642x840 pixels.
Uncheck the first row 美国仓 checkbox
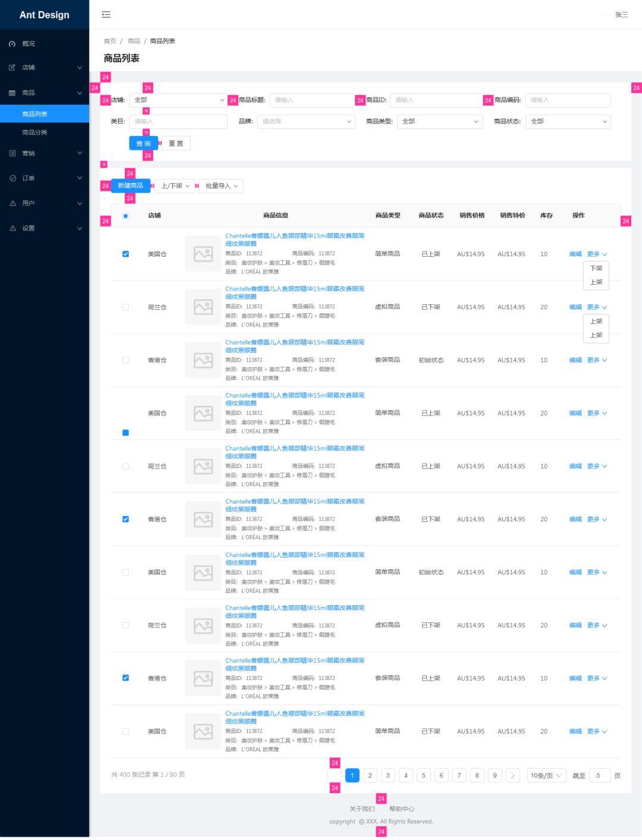125,254
